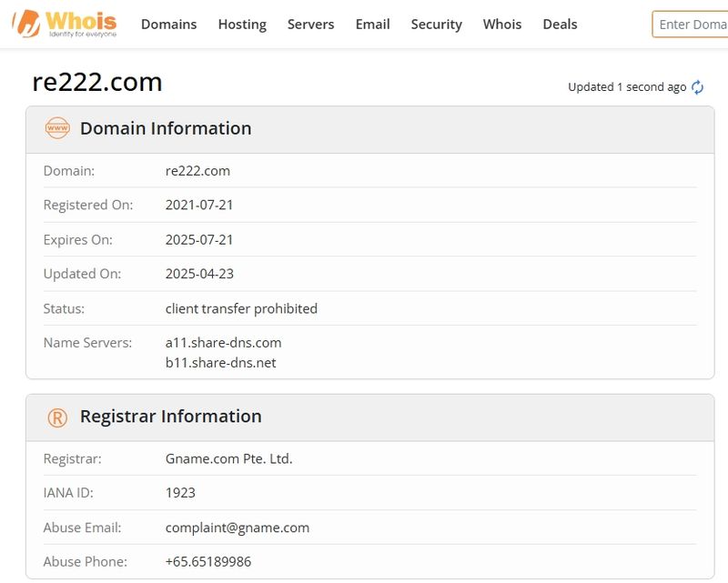This screenshot has height=583, width=728.
Task: Click the 'Abuse Email:' label
Action: tap(82, 528)
